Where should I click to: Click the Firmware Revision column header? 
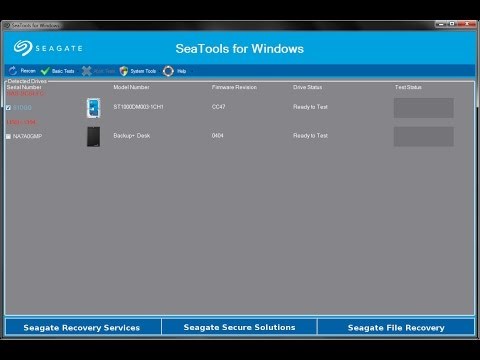click(234, 87)
